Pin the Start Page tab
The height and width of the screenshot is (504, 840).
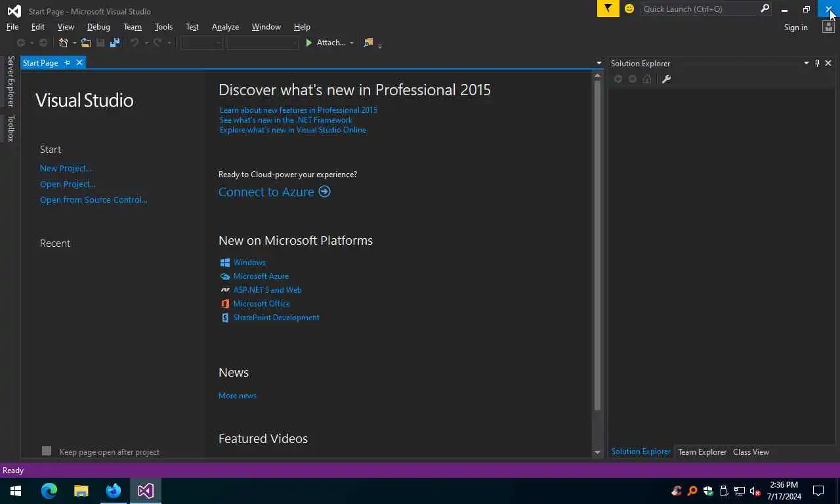coord(67,63)
